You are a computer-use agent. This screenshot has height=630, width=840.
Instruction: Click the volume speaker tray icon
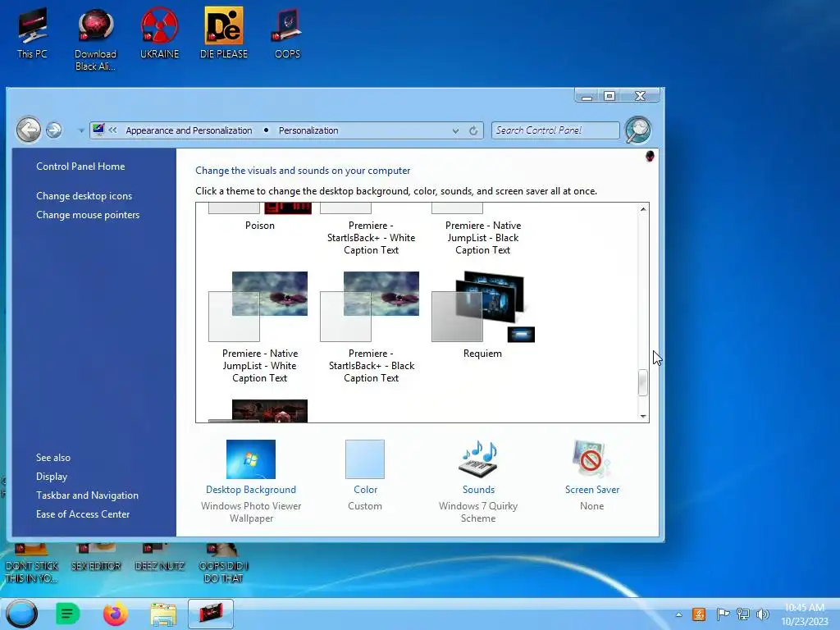click(762, 614)
